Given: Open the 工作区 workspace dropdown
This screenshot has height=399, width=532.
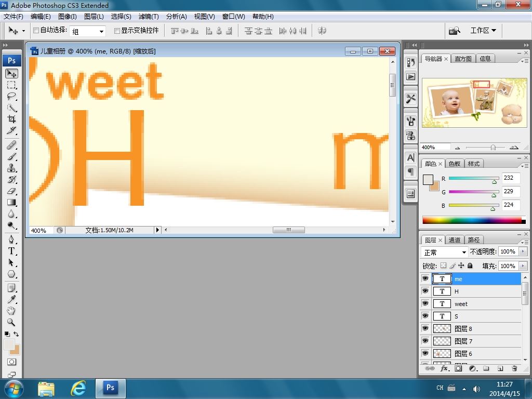Looking at the screenshot, I should coord(483,31).
